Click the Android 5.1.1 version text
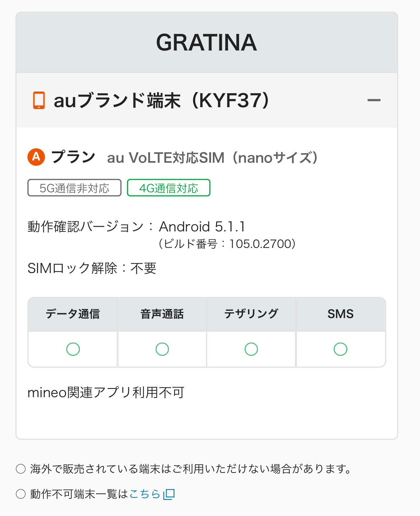Screen dimensions: 420x516 coord(202,227)
